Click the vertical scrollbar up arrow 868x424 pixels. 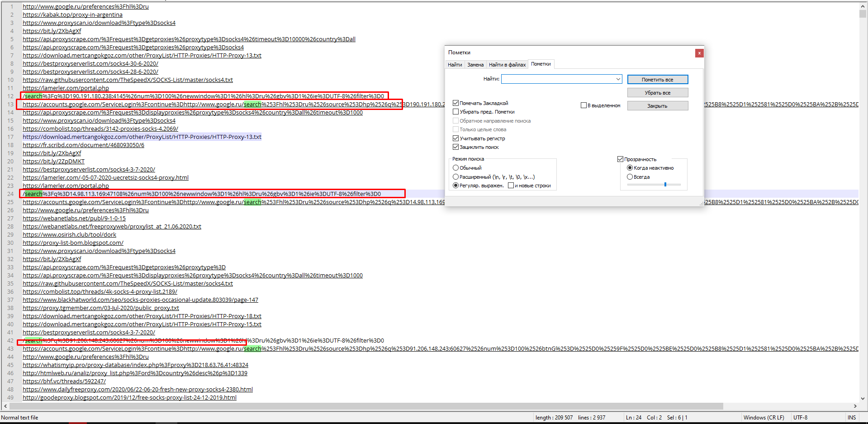pyautogui.click(x=863, y=6)
